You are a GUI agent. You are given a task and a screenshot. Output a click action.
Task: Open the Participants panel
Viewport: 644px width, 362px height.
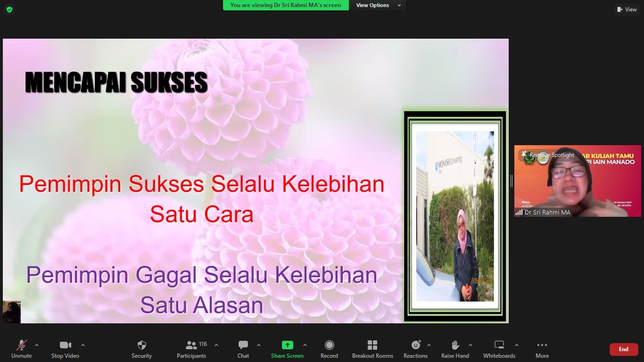[x=191, y=349]
